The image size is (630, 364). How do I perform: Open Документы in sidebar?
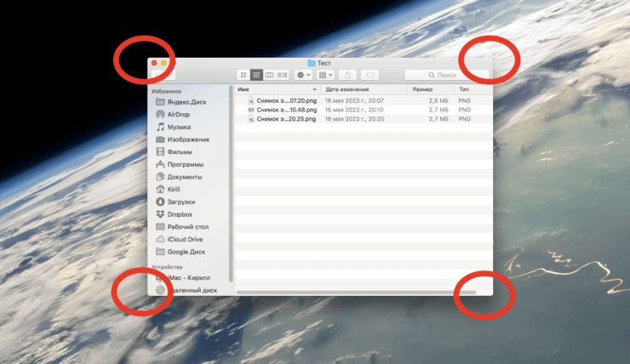point(184,177)
